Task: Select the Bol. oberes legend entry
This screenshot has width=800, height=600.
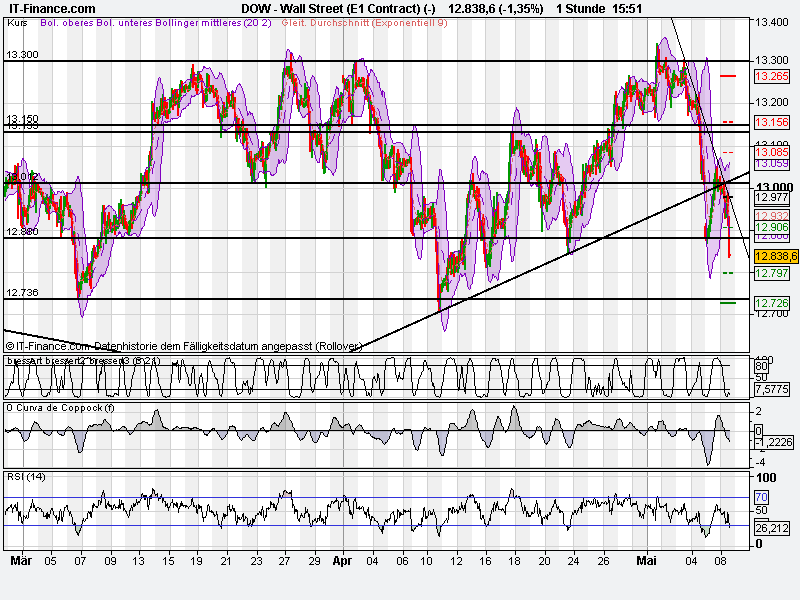Action: tap(66, 23)
